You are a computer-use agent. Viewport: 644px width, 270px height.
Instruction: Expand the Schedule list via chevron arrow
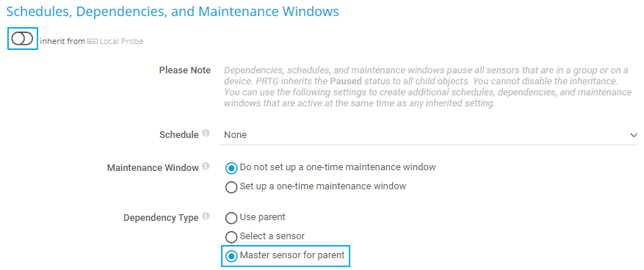633,135
